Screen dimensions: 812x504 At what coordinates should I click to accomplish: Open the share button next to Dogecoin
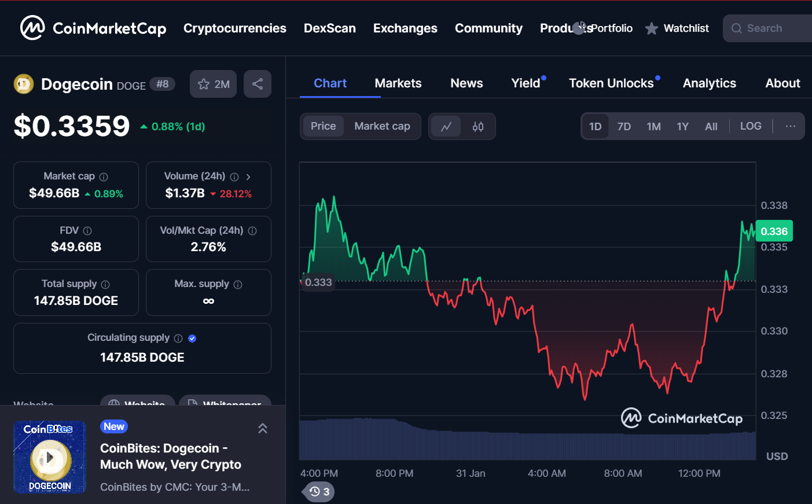[x=258, y=84]
